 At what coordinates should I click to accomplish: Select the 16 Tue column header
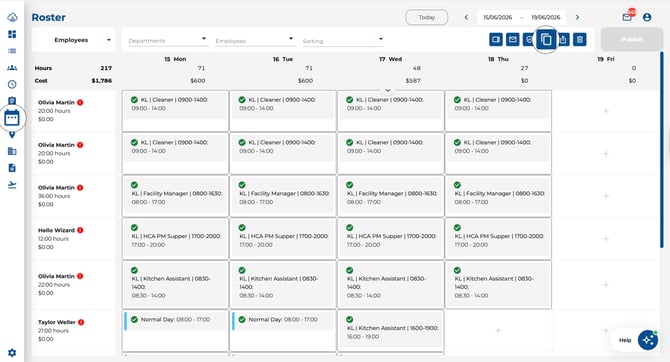pyautogui.click(x=283, y=59)
